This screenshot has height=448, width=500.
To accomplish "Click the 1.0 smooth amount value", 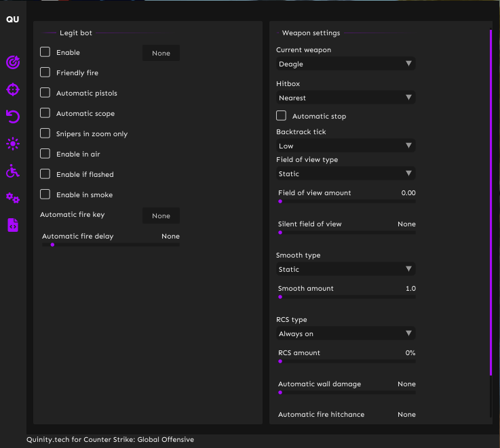I will [x=410, y=288].
